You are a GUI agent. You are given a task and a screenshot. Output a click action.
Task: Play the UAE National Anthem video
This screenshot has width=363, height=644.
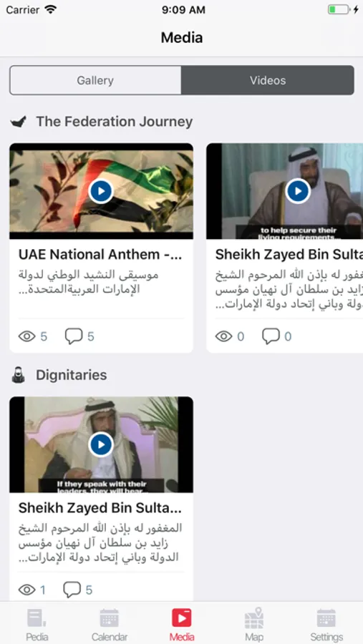pyautogui.click(x=101, y=191)
